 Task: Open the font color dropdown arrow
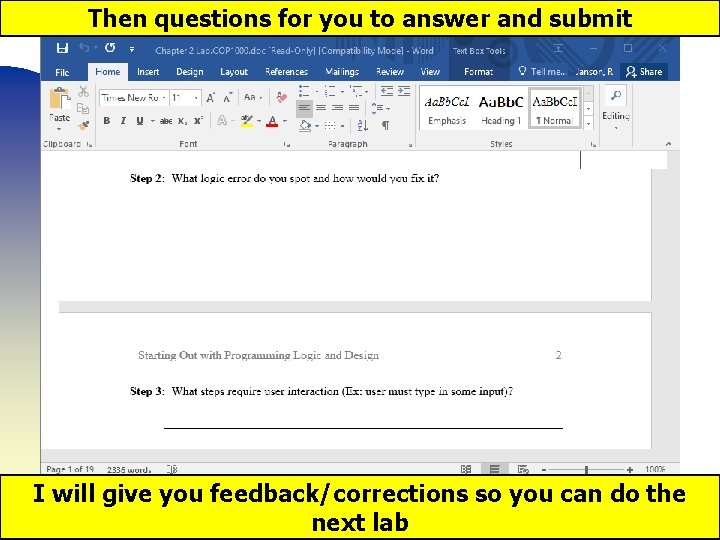[285, 121]
